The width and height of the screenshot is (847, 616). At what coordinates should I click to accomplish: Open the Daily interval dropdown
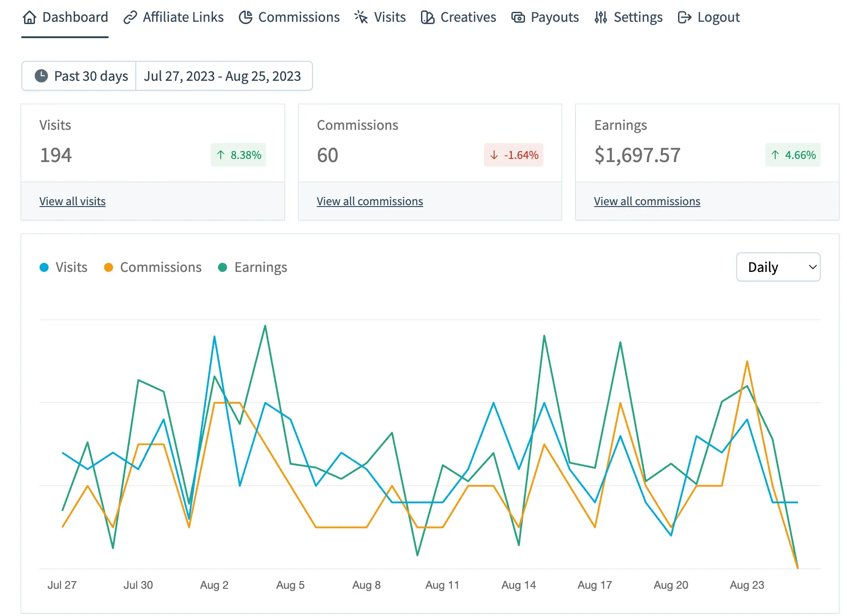[778, 267]
